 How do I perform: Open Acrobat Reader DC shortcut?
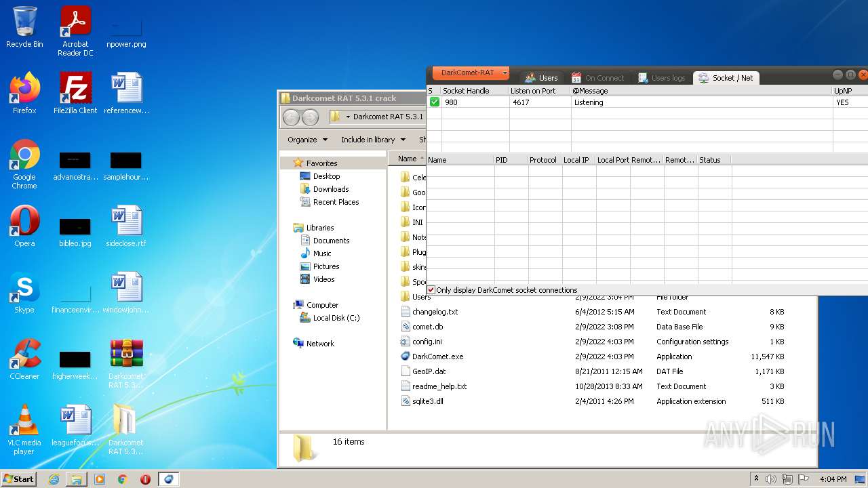pyautogui.click(x=75, y=30)
